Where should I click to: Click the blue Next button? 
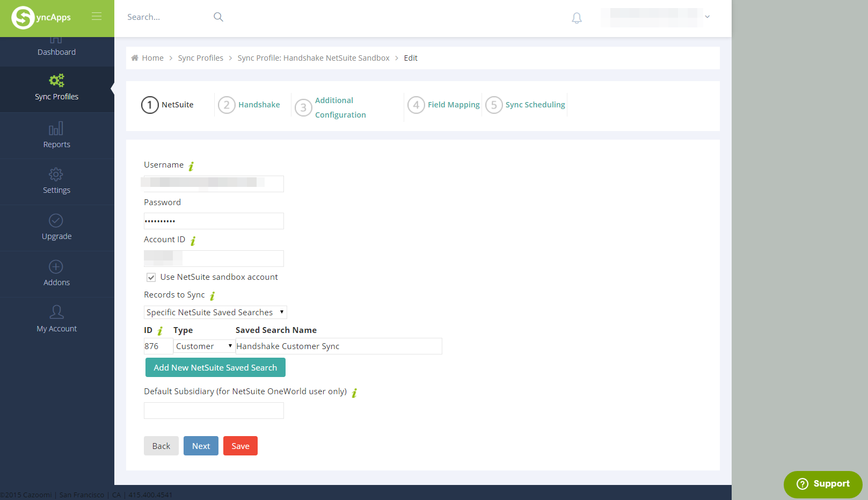pyautogui.click(x=201, y=446)
